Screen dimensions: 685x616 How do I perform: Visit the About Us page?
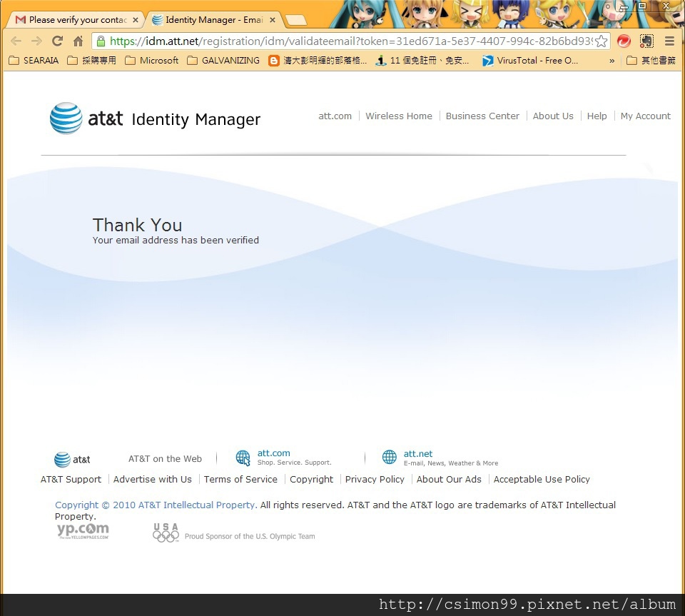[552, 116]
